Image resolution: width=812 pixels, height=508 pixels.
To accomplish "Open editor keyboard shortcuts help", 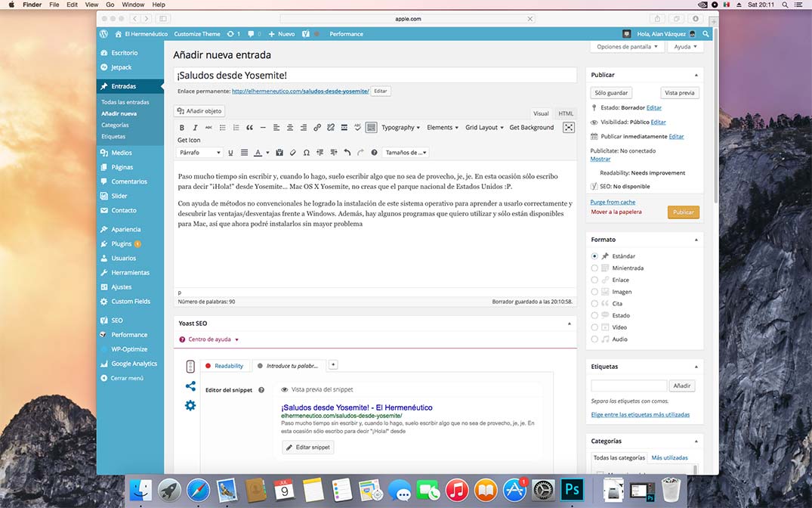I will (x=374, y=153).
